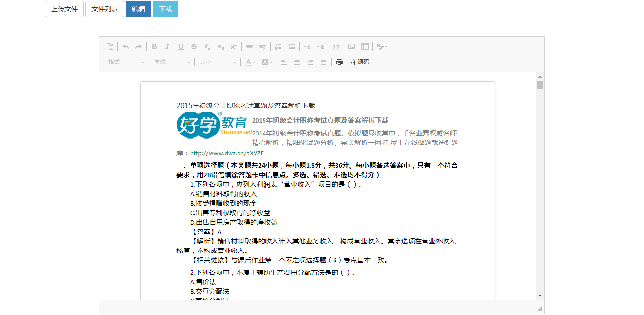Click the print icon
The width and height of the screenshot is (644, 315).
pos(339,62)
